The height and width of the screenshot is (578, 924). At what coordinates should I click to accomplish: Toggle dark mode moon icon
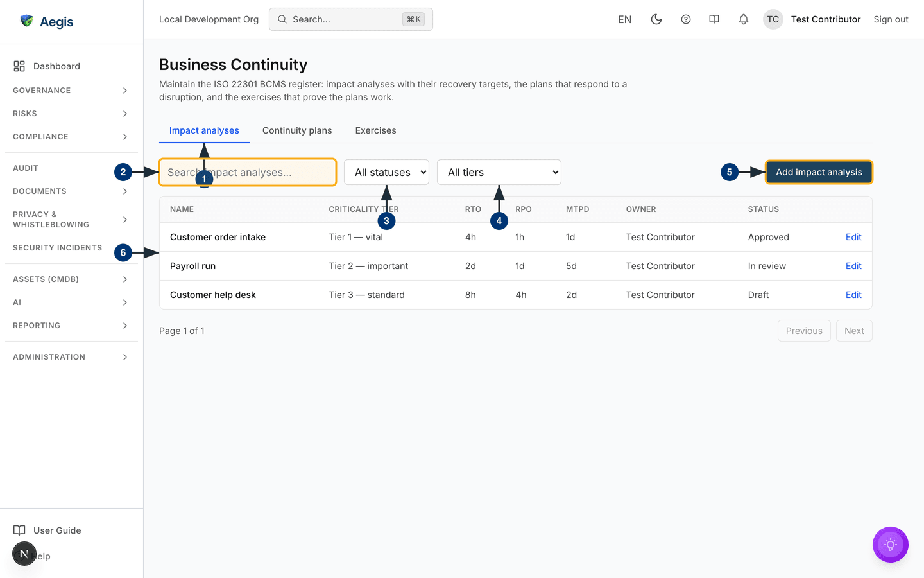coord(656,19)
